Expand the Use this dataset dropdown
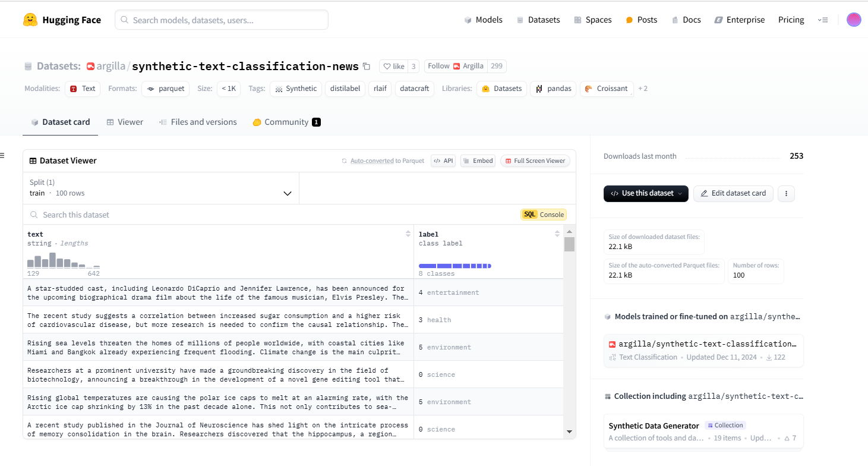 coord(646,193)
